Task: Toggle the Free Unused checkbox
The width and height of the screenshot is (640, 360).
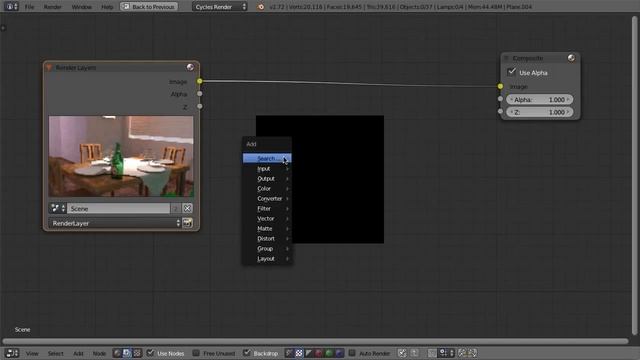Action: 196,353
